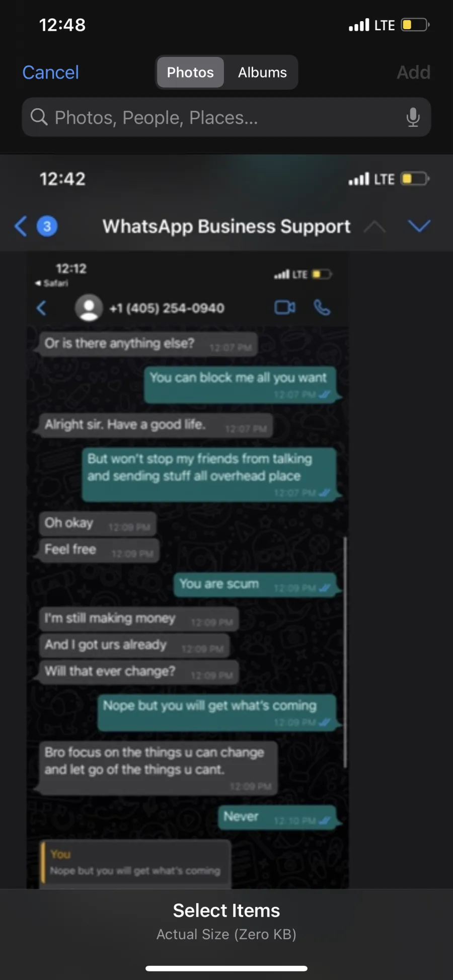Image resolution: width=453 pixels, height=980 pixels.
Task: Tap the +1 (405) 254-0940 contact name
Action: 167,308
